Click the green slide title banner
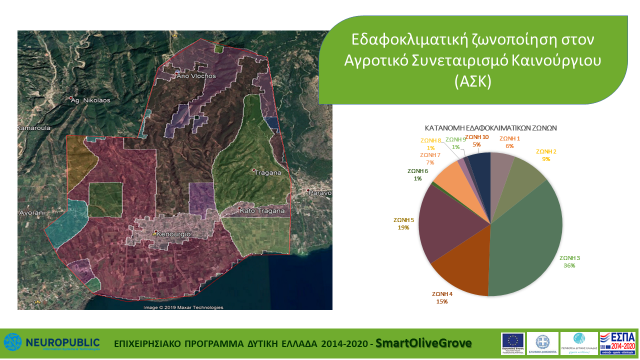This screenshot has width=640, height=360. (x=473, y=60)
